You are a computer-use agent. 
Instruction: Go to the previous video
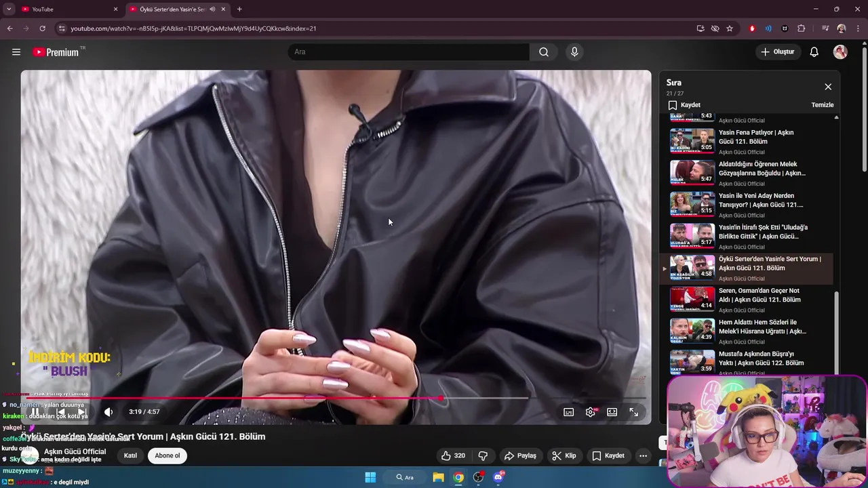(x=60, y=412)
